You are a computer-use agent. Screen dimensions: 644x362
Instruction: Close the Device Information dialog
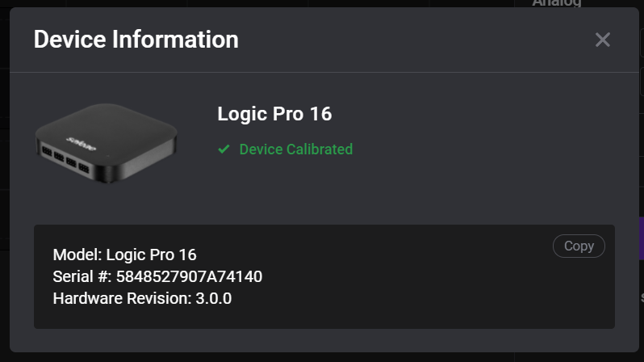click(602, 40)
